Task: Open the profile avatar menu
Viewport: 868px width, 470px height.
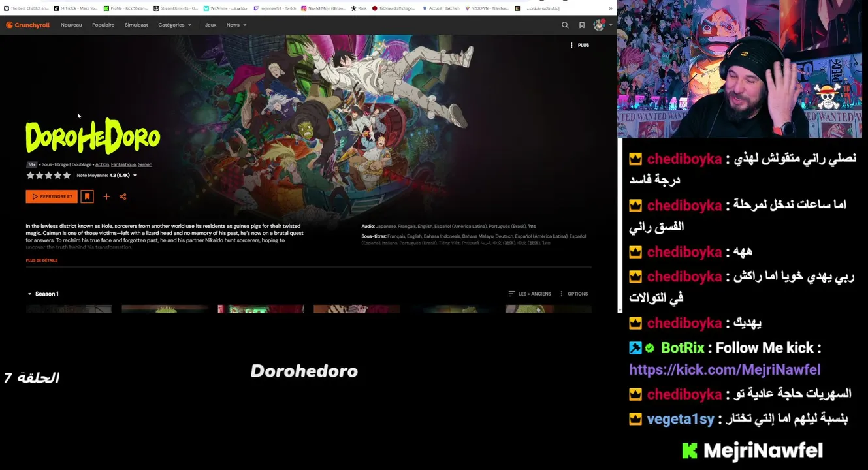Action: point(600,25)
